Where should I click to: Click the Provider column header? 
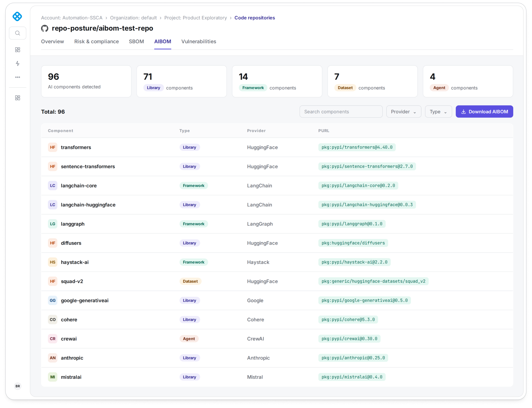tap(256, 131)
